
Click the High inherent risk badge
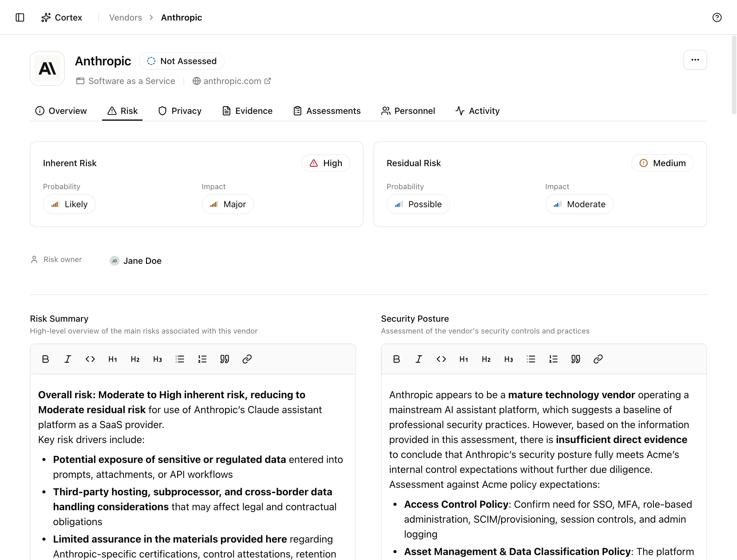pyautogui.click(x=326, y=163)
